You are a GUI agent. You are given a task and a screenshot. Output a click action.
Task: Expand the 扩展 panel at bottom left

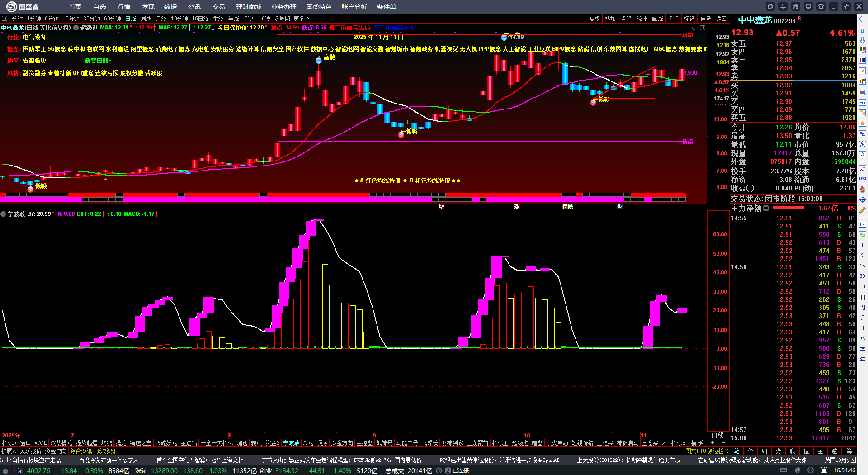9,451
